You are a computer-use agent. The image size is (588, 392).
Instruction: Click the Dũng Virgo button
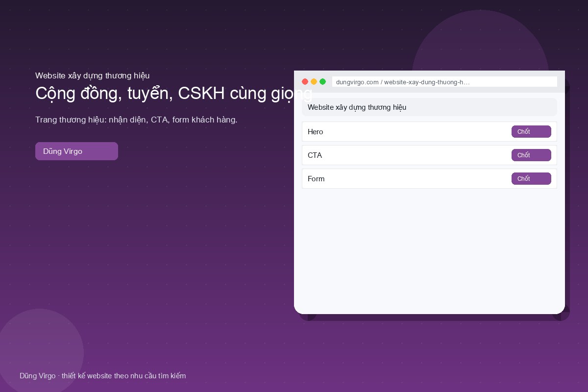(x=76, y=151)
